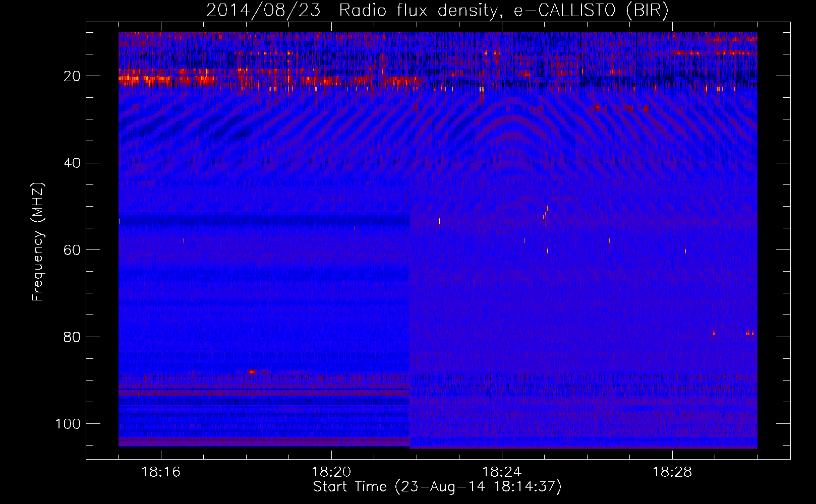Screen dimensions: 816x504
Task: Click the 18:16 time tick label
Action: (x=161, y=472)
